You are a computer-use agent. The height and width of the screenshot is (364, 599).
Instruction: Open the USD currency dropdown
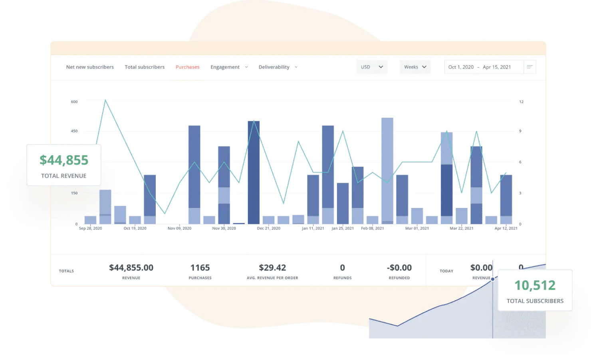[x=372, y=67]
